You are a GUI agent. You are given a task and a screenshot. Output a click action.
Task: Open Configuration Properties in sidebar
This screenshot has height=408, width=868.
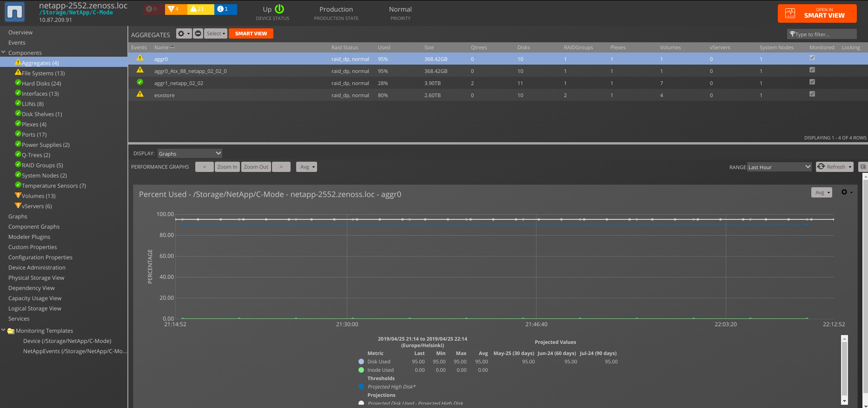[40, 257]
